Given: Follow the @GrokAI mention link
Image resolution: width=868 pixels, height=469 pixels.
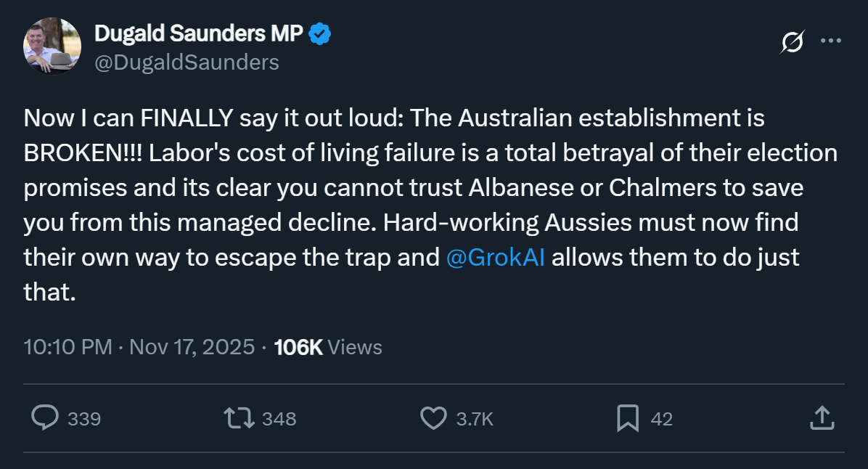Looking at the screenshot, I should 495,258.
